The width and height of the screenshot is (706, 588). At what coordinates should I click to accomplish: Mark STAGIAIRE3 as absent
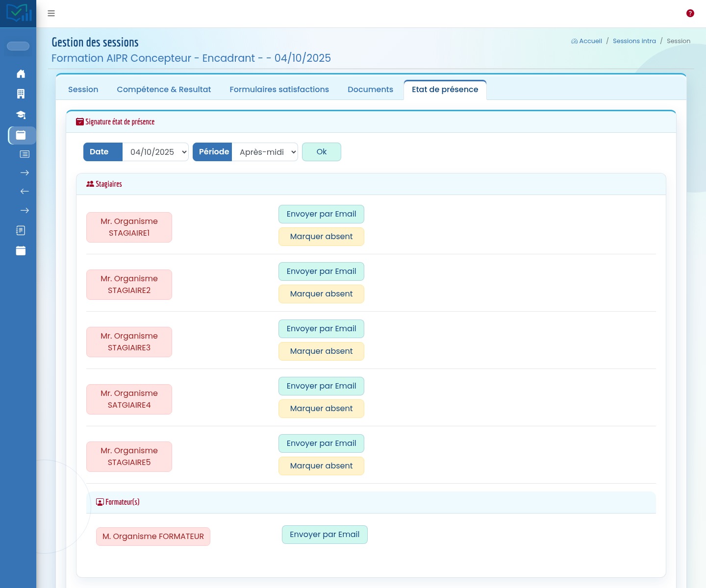pyautogui.click(x=322, y=351)
